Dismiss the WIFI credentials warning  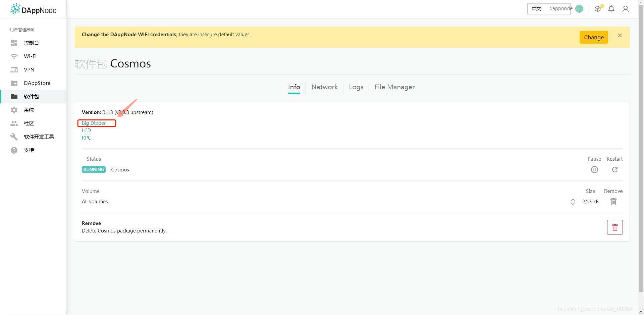coord(620,36)
